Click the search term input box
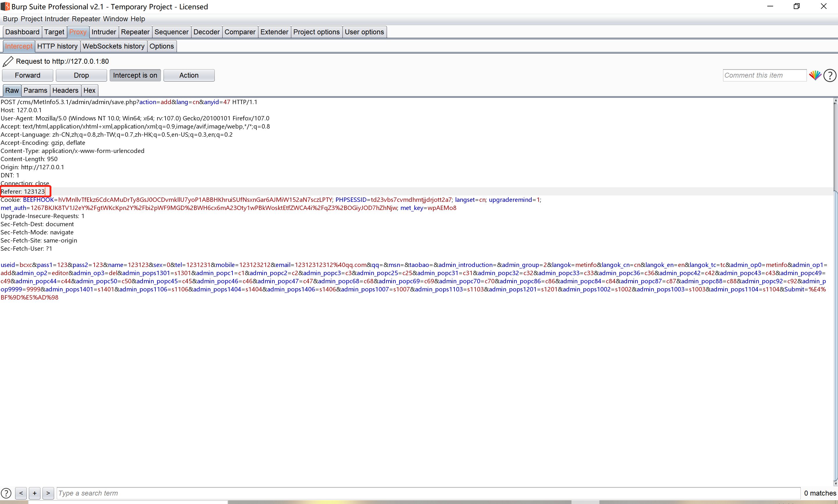The height and width of the screenshot is (504, 838). 428,493
